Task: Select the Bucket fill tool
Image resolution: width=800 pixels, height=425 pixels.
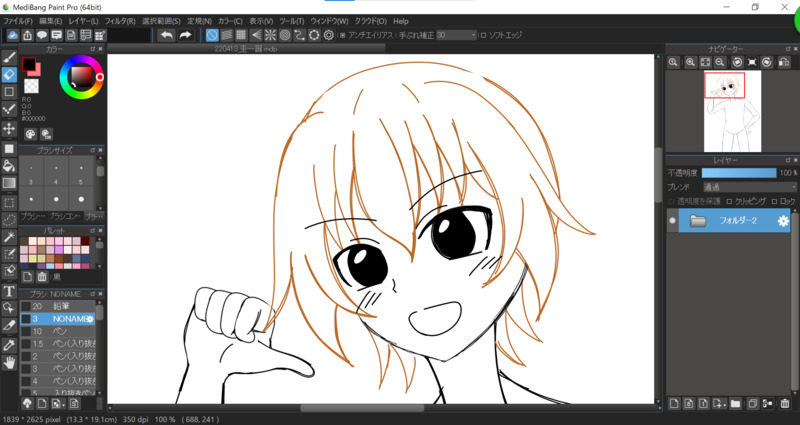Action: [x=9, y=165]
